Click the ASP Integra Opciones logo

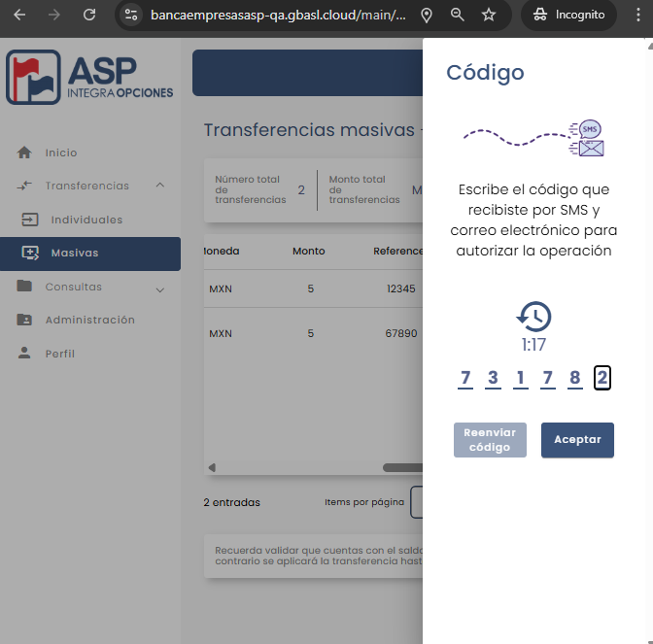coord(90,78)
